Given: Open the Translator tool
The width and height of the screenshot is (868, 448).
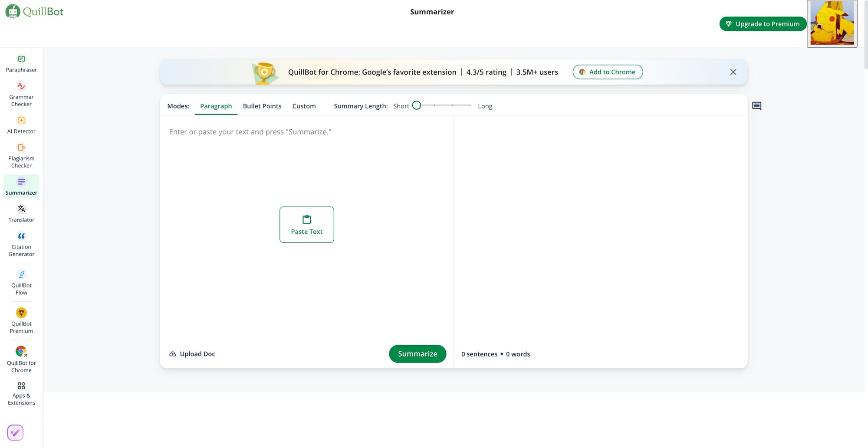Looking at the screenshot, I should click(x=21, y=213).
